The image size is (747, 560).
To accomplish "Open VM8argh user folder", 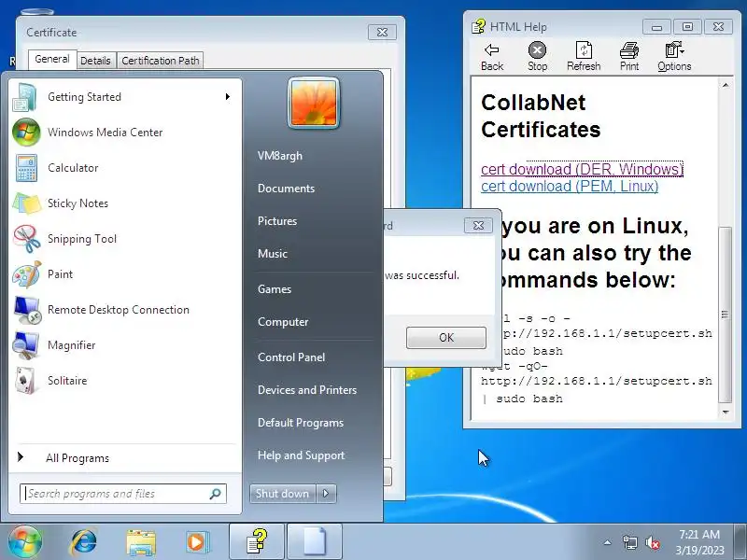I will tap(280, 156).
